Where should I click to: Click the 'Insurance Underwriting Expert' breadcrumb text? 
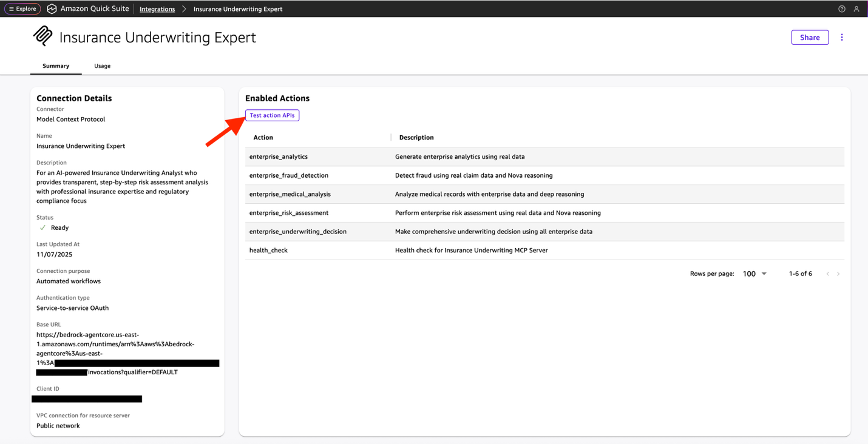[238, 9]
